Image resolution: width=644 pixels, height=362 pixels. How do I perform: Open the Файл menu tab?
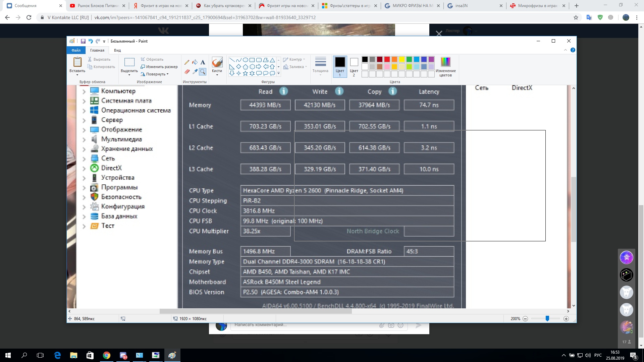point(76,50)
